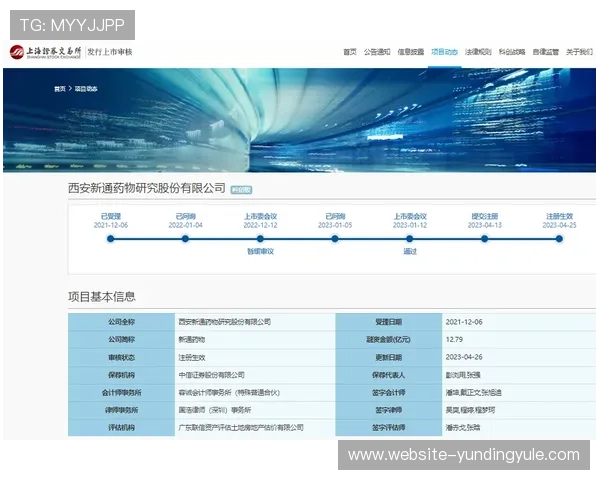This screenshot has height=480, width=600.
Task: Click the 通过 result under the timeline
Action: [410, 251]
